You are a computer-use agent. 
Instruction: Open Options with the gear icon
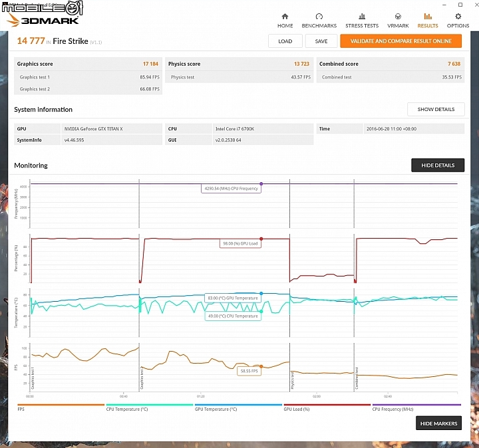click(x=458, y=16)
